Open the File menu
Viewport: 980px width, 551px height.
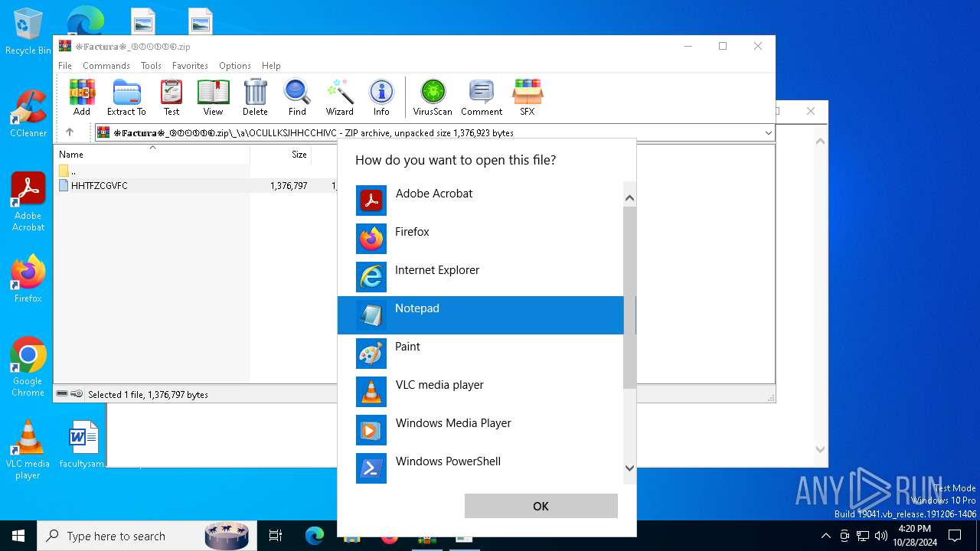(x=65, y=66)
